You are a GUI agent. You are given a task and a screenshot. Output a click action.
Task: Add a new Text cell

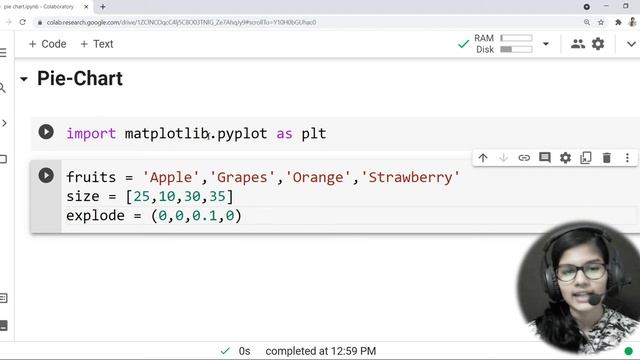[97, 44]
